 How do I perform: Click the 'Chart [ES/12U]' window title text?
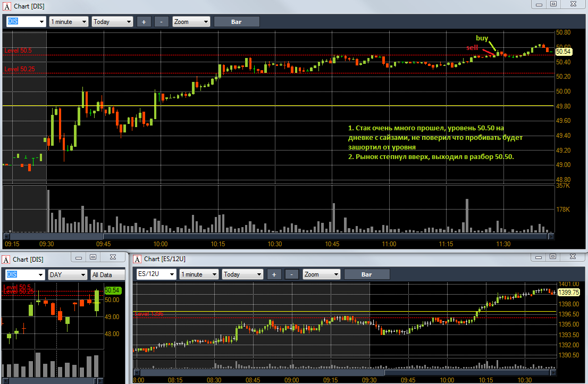pos(165,259)
